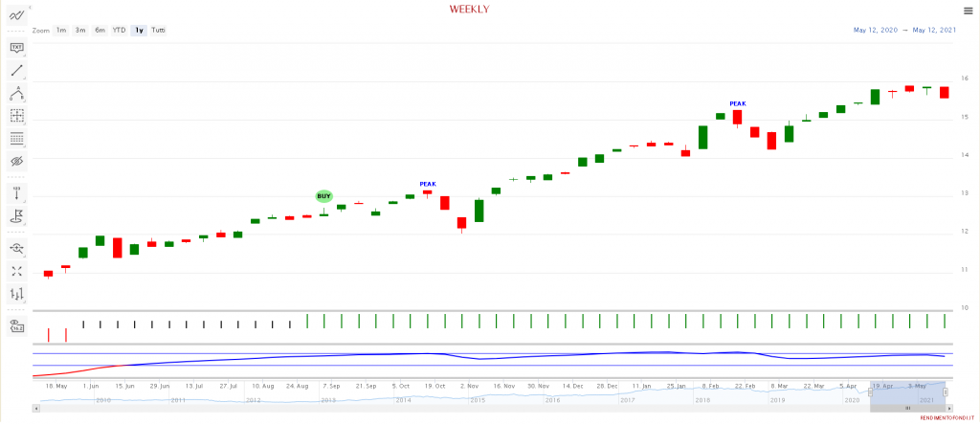Viewport: 980px width, 425px height.
Task: Select the measure area tool
Action: [16, 116]
